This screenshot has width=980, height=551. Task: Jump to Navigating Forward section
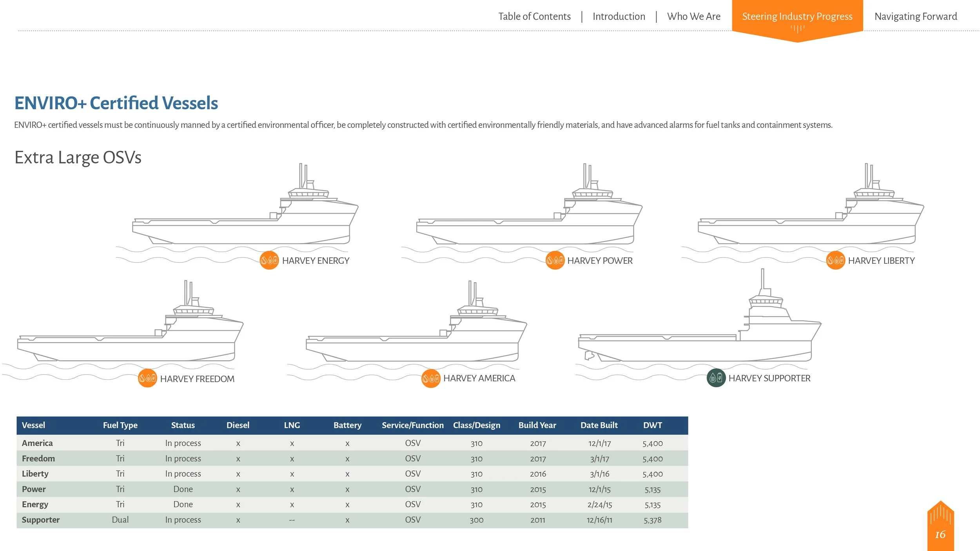(x=915, y=16)
